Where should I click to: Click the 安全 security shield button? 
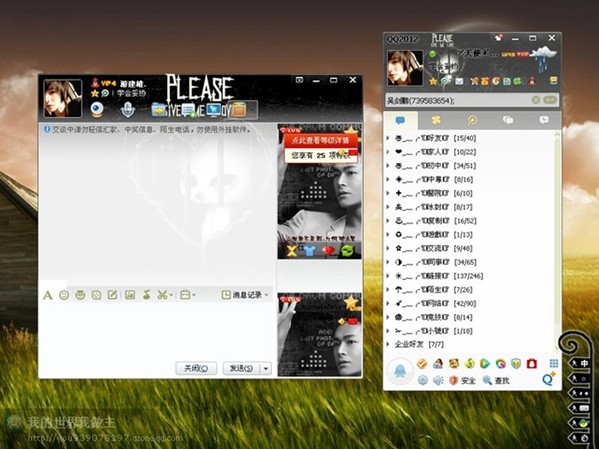point(462,380)
